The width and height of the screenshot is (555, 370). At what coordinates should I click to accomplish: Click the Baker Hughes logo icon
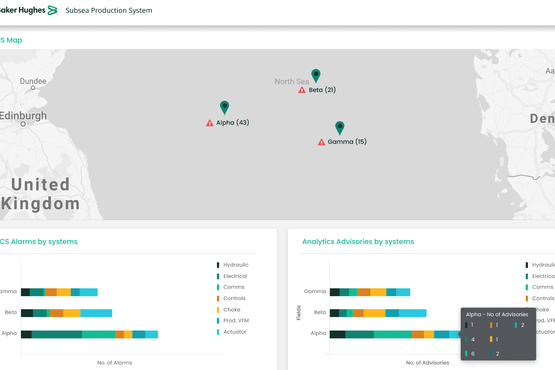point(52,10)
